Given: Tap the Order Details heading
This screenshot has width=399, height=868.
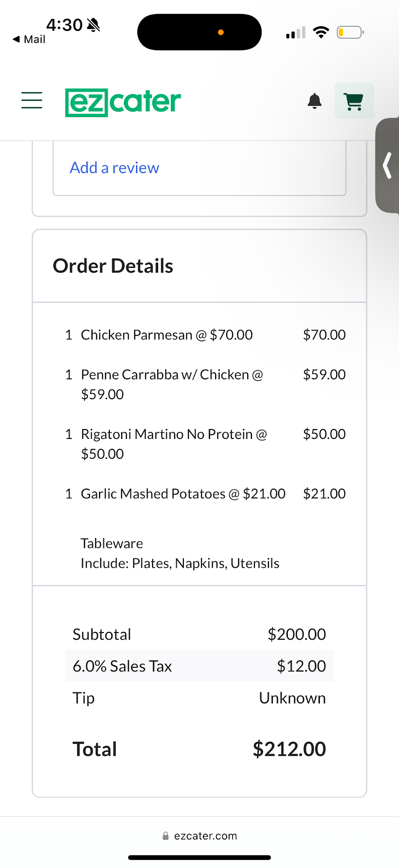Looking at the screenshot, I should pyautogui.click(x=113, y=266).
